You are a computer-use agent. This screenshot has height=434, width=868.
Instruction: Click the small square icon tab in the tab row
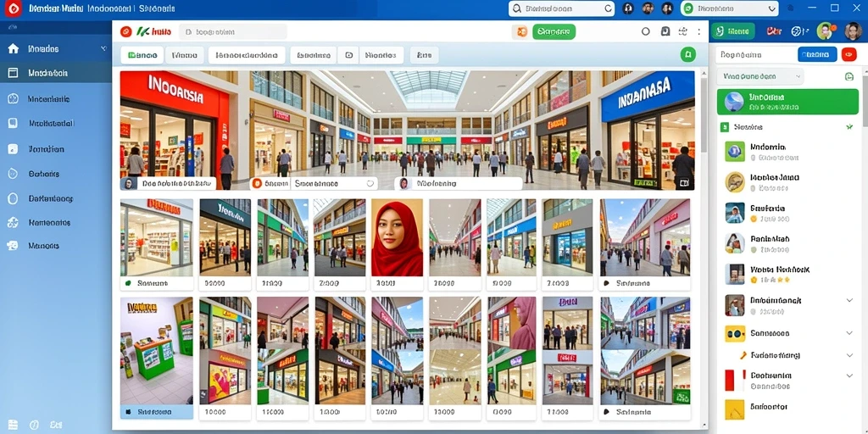point(348,55)
